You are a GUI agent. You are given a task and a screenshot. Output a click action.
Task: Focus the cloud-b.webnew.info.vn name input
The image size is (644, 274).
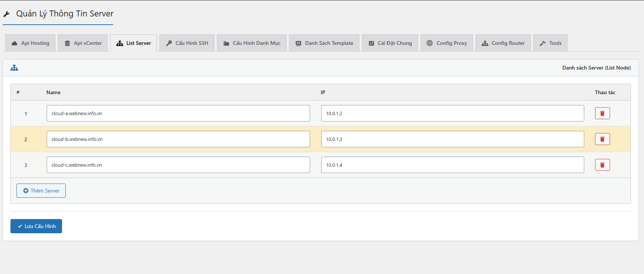(x=178, y=139)
